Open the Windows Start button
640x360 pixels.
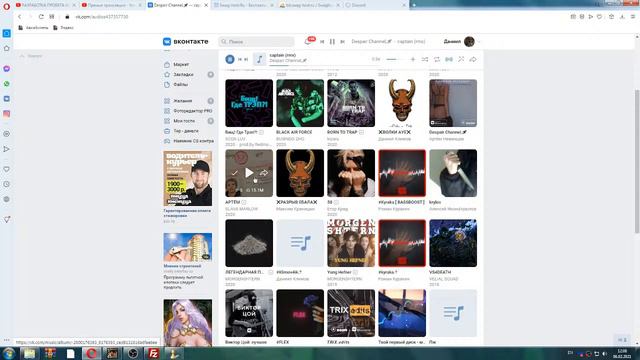(9, 353)
